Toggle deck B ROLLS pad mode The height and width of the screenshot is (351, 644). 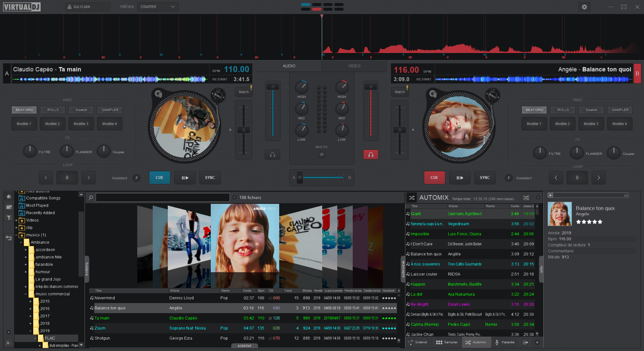[563, 110]
